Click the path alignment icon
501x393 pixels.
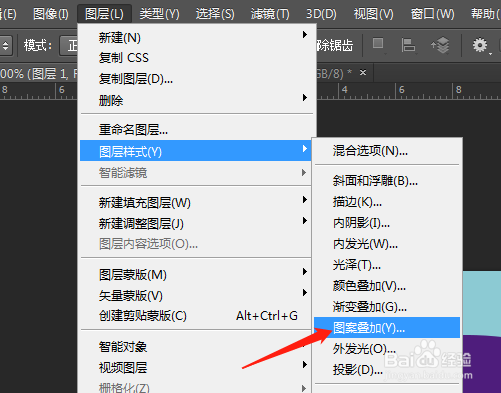coord(408,45)
